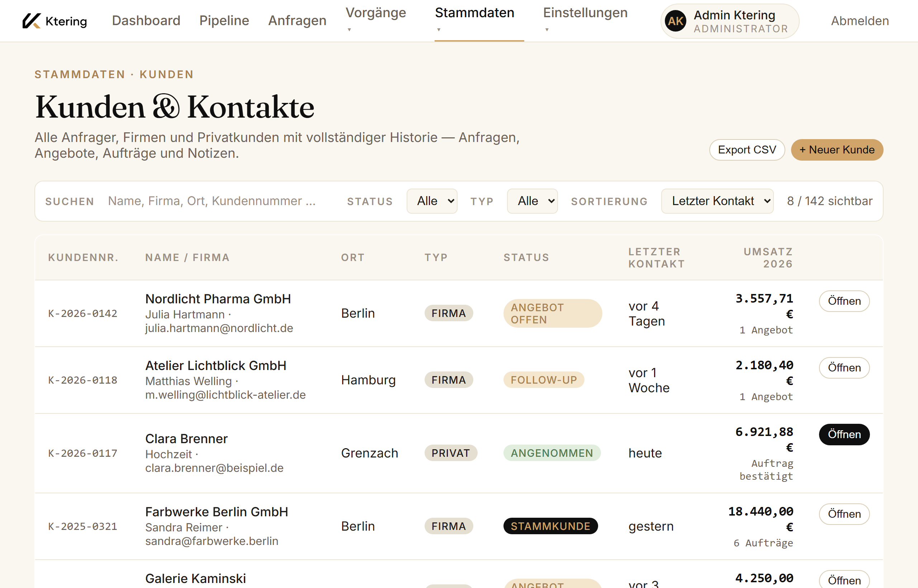The image size is (918, 588).
Task: Change sorting from Letzter Kontakt
Action: coord(717,201)
